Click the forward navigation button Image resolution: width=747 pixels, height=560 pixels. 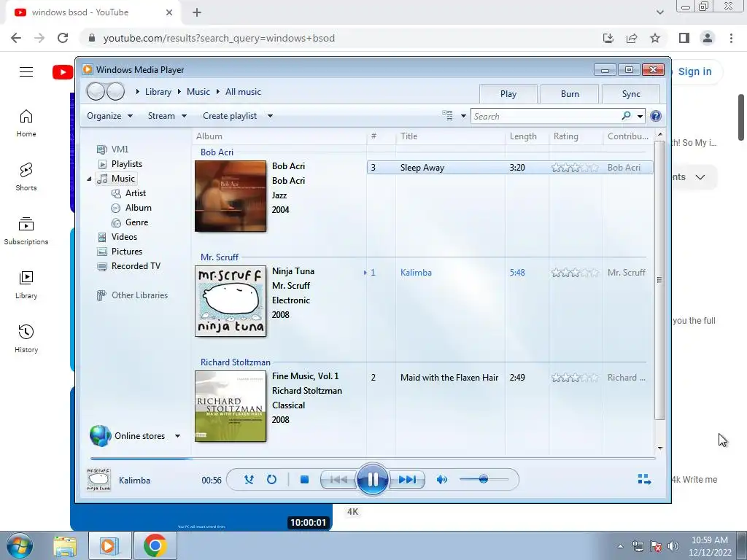click(115, 91)
